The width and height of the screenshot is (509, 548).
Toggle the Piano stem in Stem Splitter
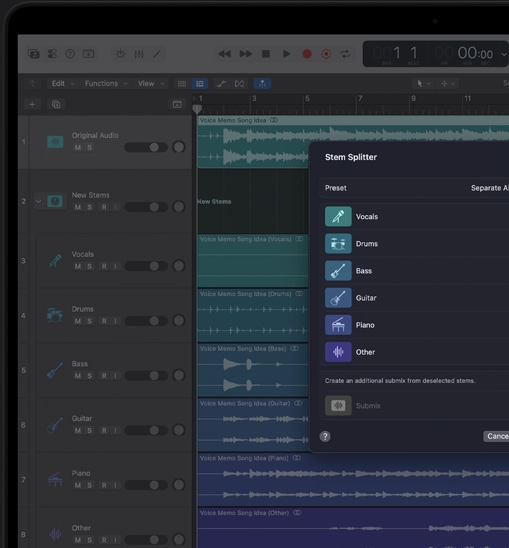[338, 325]
